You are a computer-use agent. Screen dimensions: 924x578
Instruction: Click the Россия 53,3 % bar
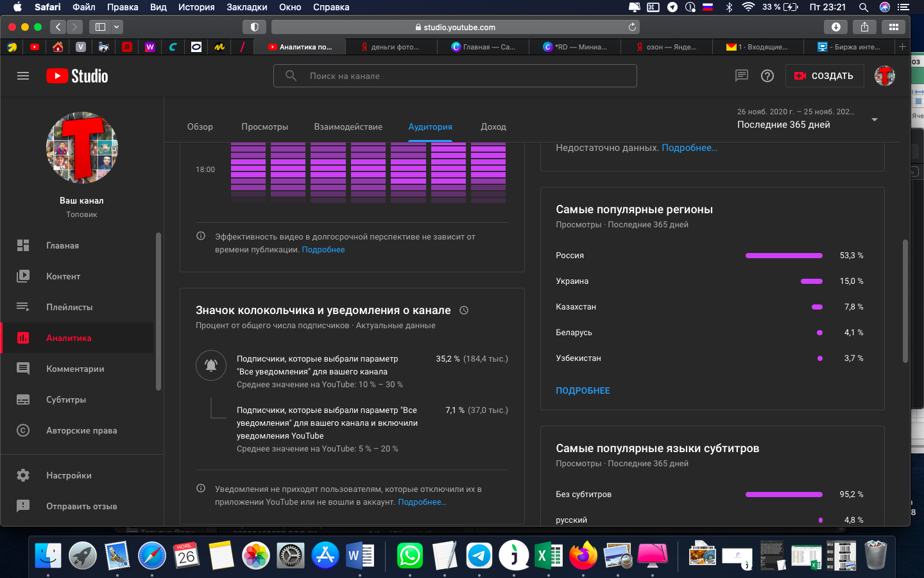(784, 256)
